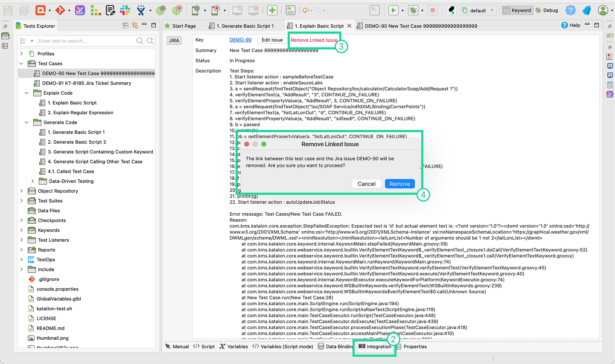Open the dropdown beside the Git icon
The image size is (615, 364).
coord(68,11)
